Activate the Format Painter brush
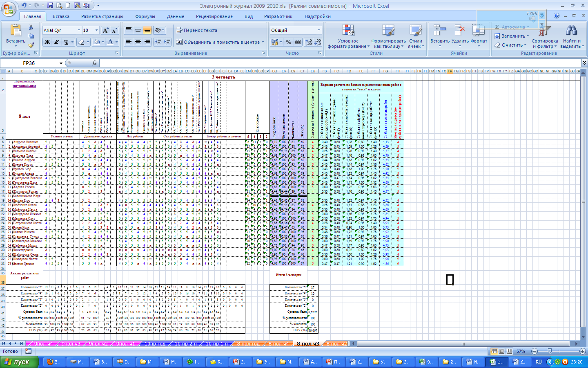 point(31,45)
